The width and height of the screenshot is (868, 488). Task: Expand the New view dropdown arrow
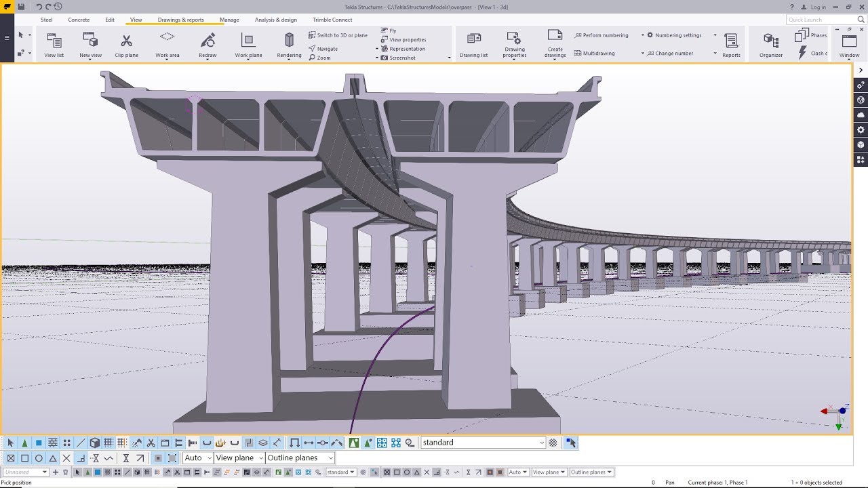tap(90, 59)
